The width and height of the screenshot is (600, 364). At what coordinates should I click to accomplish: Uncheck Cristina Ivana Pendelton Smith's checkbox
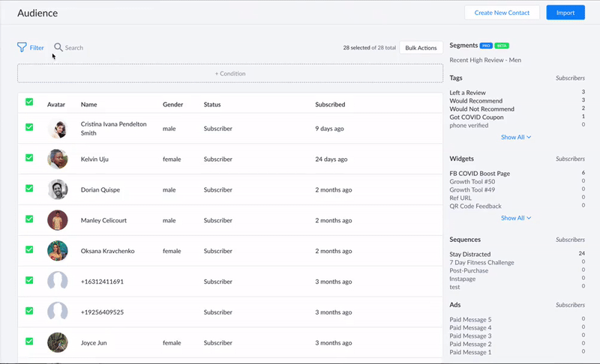29,127
